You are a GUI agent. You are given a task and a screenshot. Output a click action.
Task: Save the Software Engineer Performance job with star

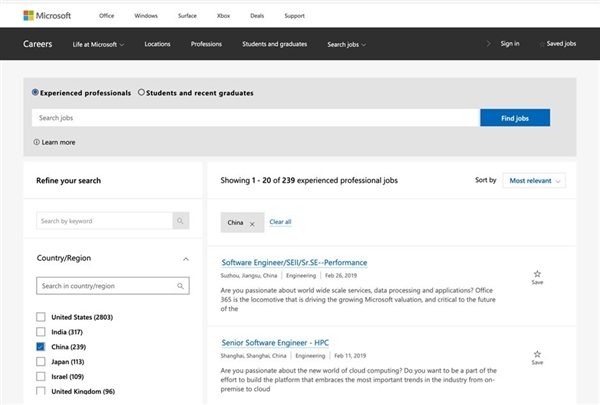pos(537,274)
